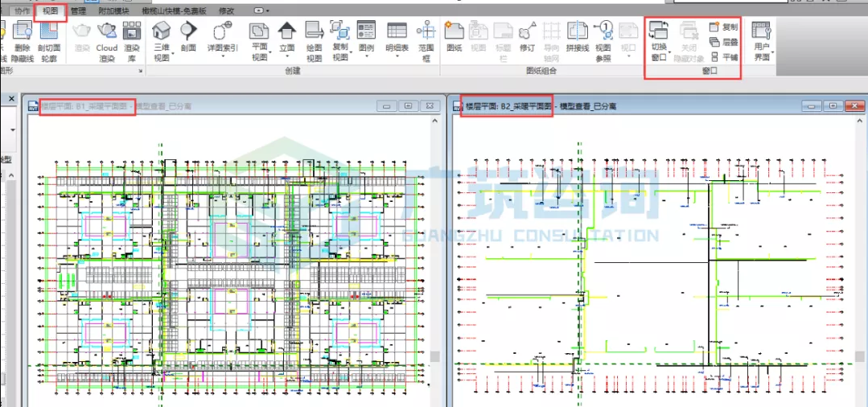Click 复制 in the 窗口 panel
868x407 pixels.
pos(723,27)
